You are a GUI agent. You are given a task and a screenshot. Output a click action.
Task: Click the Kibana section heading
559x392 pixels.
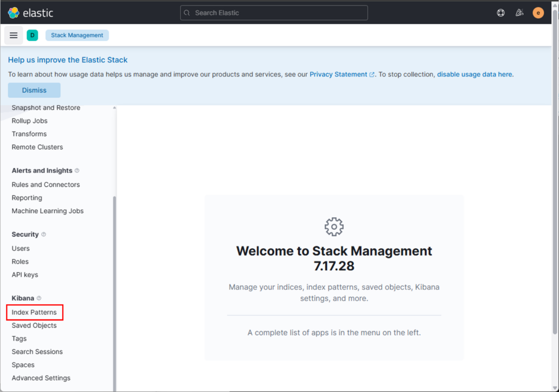click(x=23, y=298)
